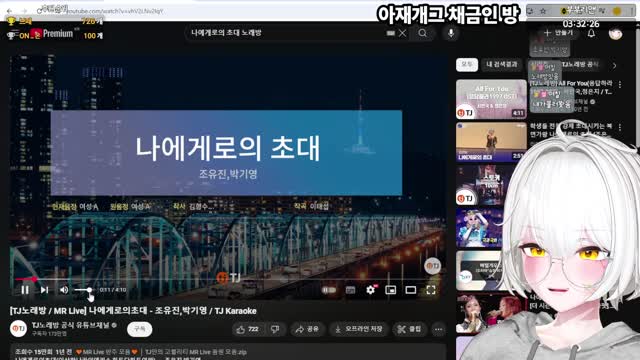
Task: Open video settings gear icon
Action: click(x=371, y=290)
